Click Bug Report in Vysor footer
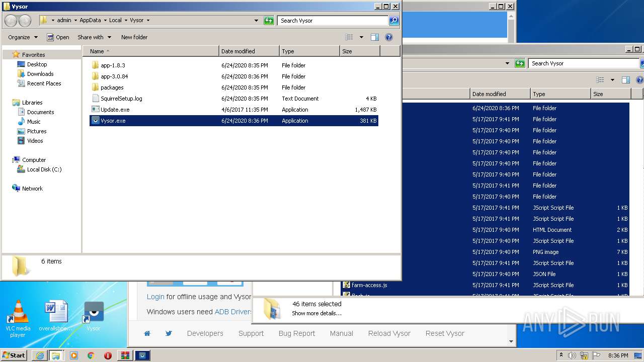This screenshot has width=644, height=362. (x=297, y=333)
